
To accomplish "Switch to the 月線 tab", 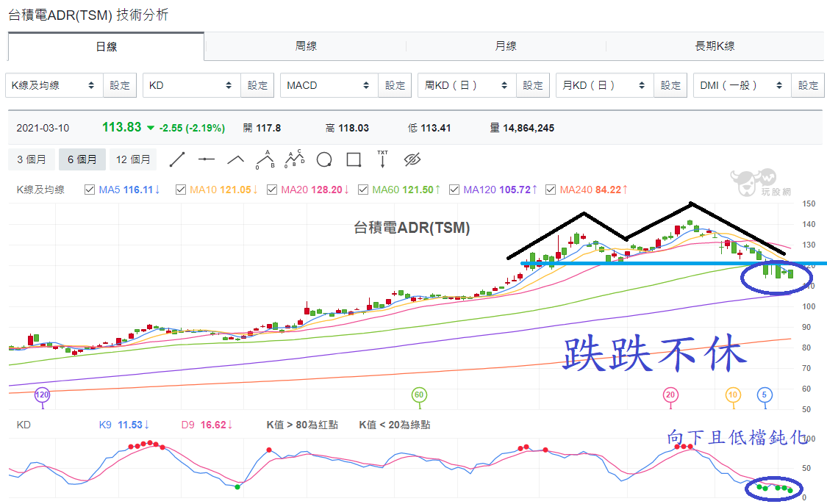I will pyautogui.click(x=506, y=46).
